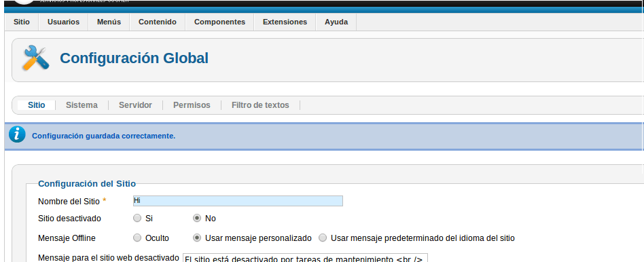Click the Nombre del Sitio input field
This screenshot has width=644, height=262.
click(238, 201)
